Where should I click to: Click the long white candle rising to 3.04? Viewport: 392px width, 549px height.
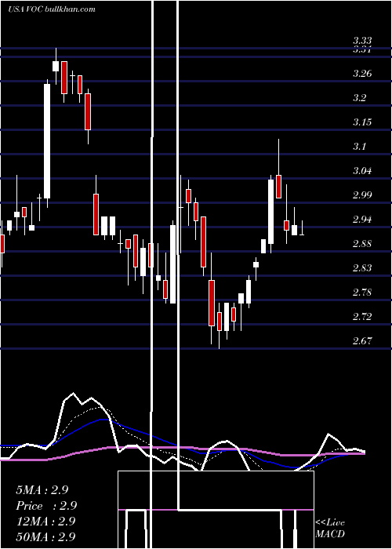[x=271, y=212]
